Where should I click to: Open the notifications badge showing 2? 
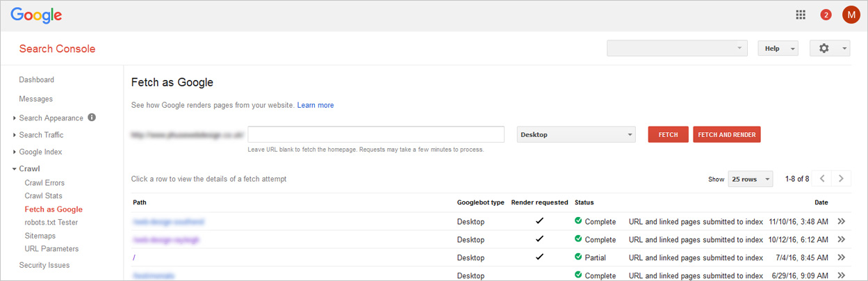click(826, 15)
